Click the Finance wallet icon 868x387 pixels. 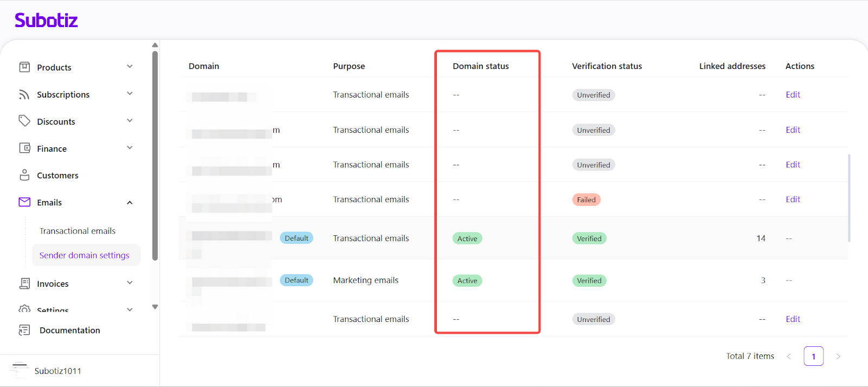(x=24, y=148)
